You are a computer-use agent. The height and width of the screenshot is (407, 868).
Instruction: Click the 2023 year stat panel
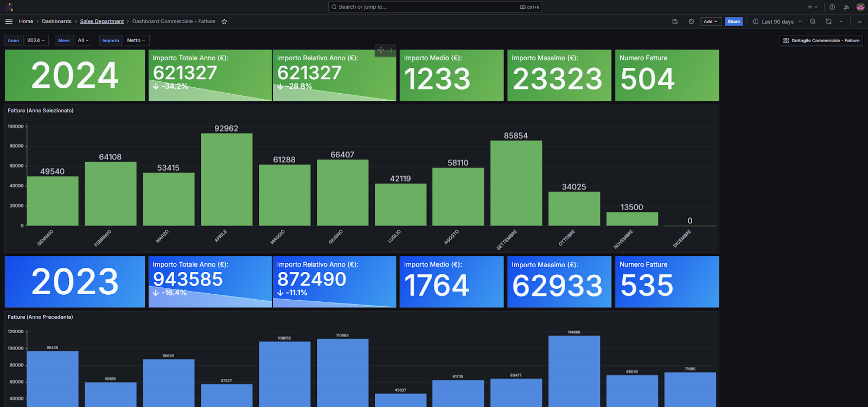coord(75,282)
